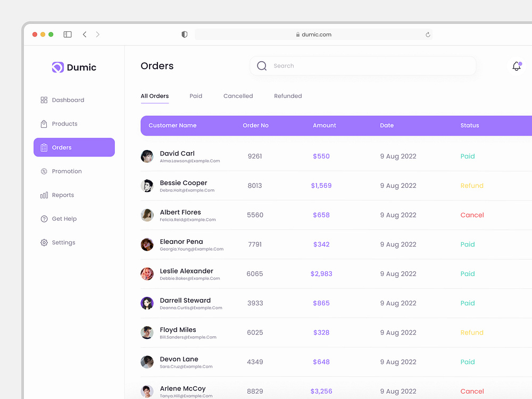Click the Cancel status for Albert Flores
This screenshot has width=532, height=399.
click(x=472, y=215)
